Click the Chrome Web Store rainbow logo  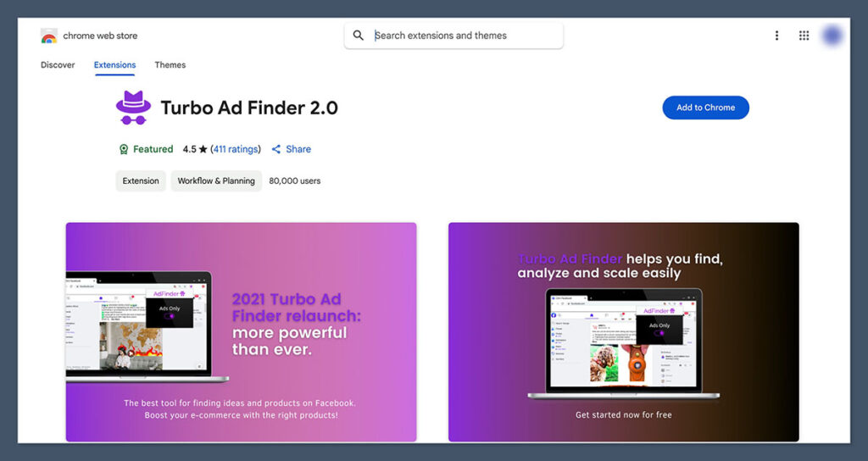48,36
